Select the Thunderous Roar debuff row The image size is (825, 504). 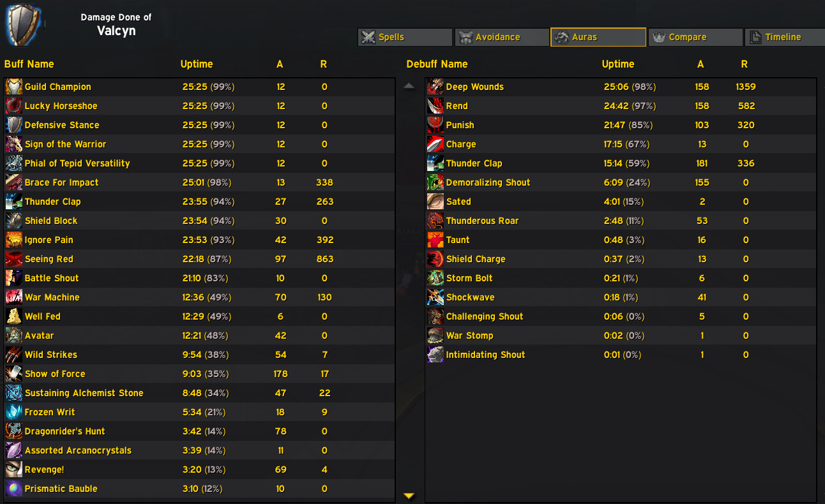pyautogui.click(x=621, y=221)
